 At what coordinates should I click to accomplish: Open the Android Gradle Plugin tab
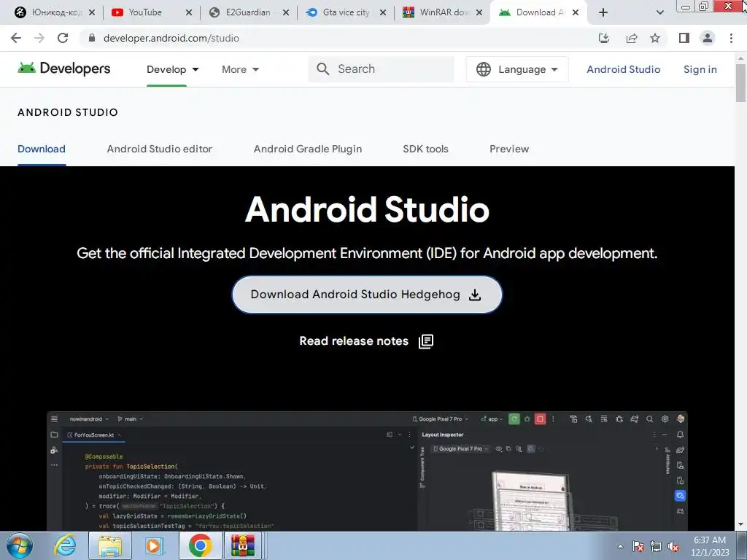click(x=308, y=149)
